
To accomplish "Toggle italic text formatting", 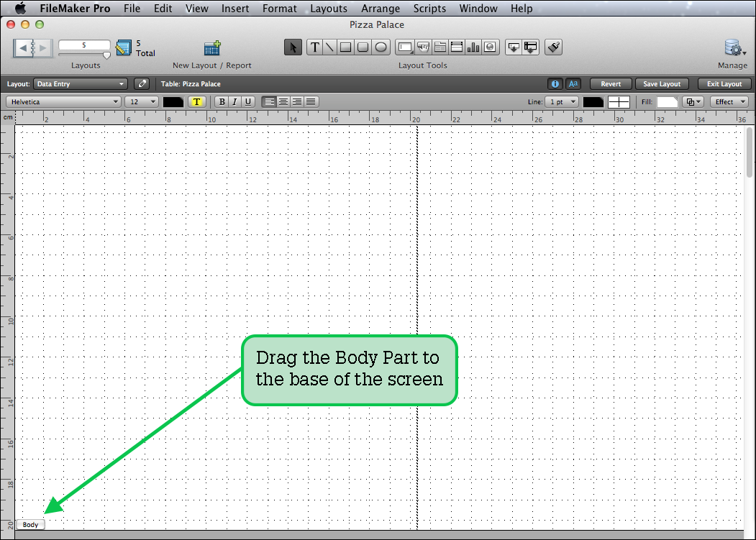I will [234, 101].
